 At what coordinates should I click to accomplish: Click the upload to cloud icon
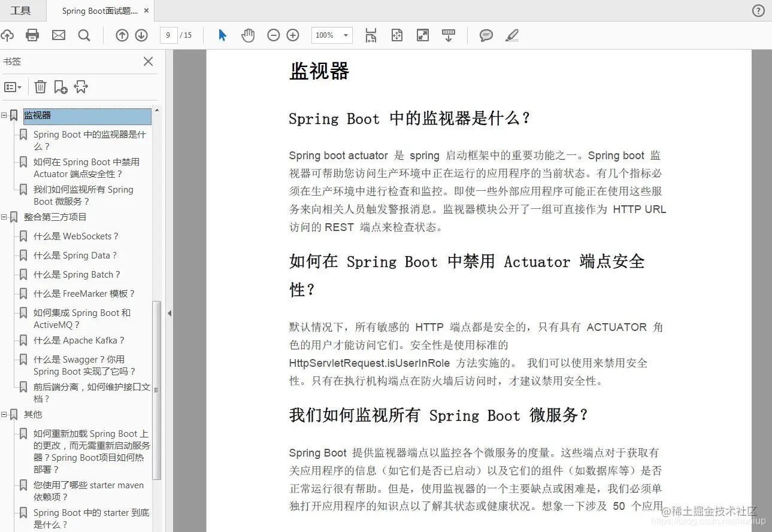point(6,35)
